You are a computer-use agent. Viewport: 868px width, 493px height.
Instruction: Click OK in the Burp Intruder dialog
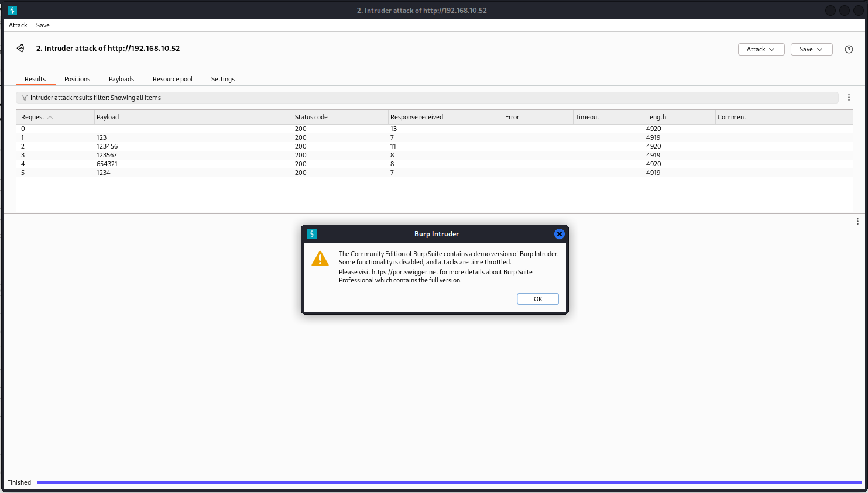click(x=538, y=299)
